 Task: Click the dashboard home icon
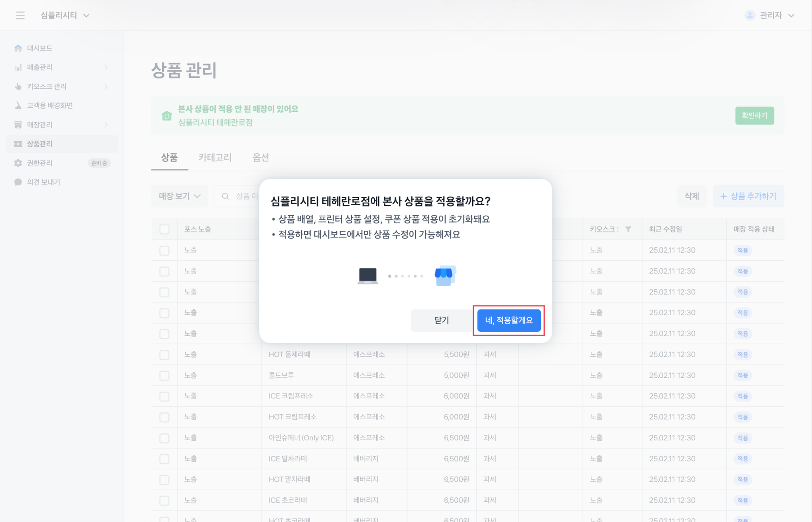pos(18,48)
